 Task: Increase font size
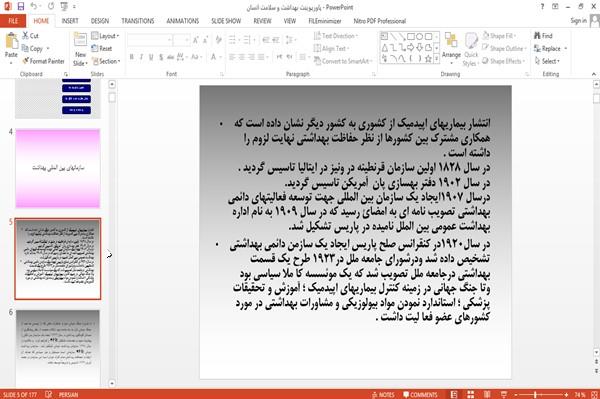tap(196, 40)
